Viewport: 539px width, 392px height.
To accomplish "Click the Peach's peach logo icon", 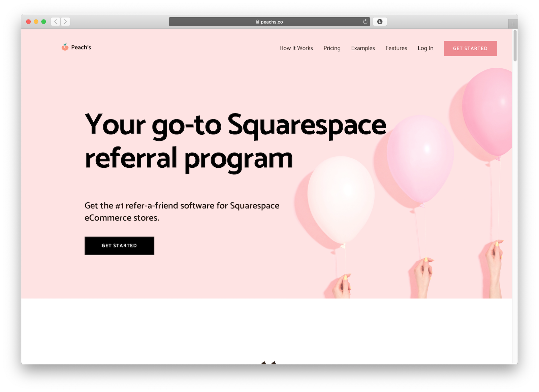I will pyautogui.click(x=65, y=47).
